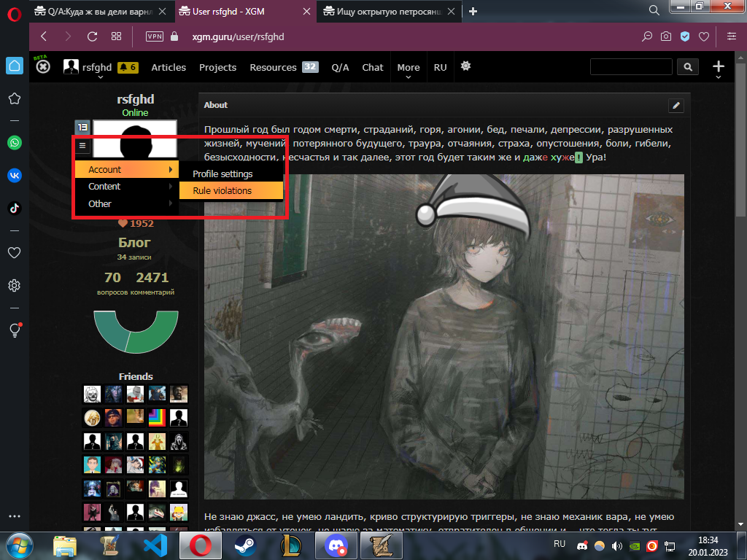The width and height of the screenshot is (747, 560).
Task: Open Steam from the taskbar
Action: click(245, 545)
